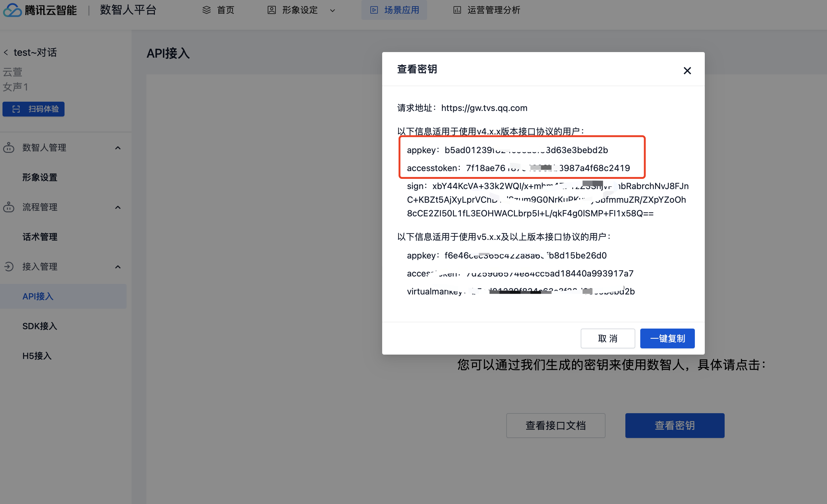Open 话术管理 in the sidebar
The width and height of the screenshot is (827, 504).
click(x=40, y=237)
